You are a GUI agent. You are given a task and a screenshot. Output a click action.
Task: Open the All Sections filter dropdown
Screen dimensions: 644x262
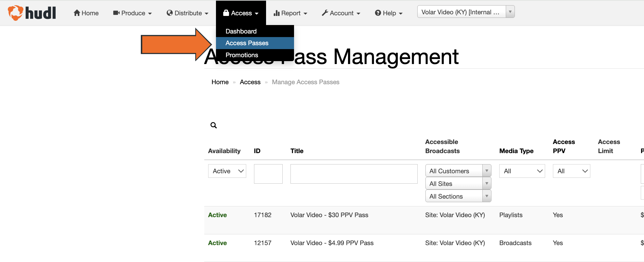tap(458, 196)
